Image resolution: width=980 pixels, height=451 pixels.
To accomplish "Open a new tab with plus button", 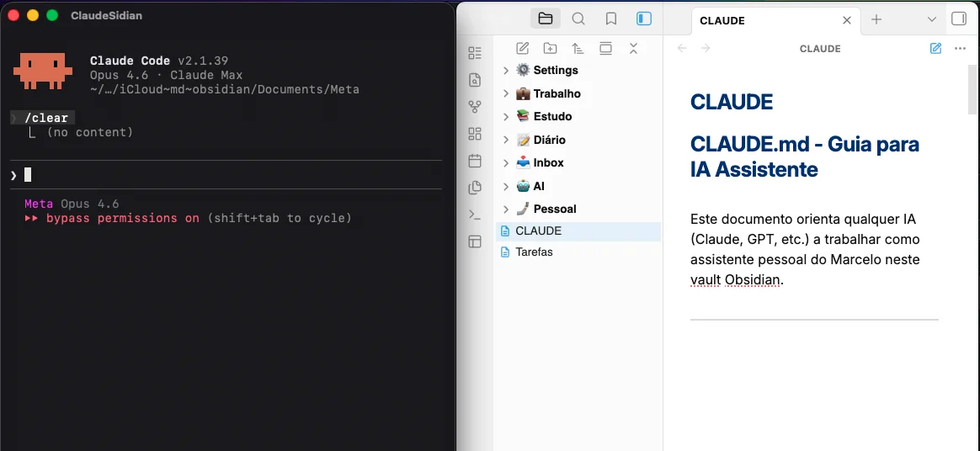I will (x=876, y=19).
